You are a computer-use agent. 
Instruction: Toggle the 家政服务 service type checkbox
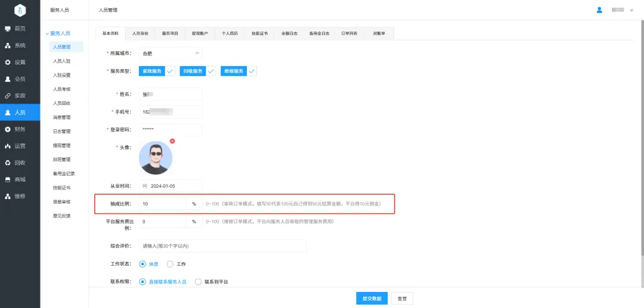click(x=170, y=71)
